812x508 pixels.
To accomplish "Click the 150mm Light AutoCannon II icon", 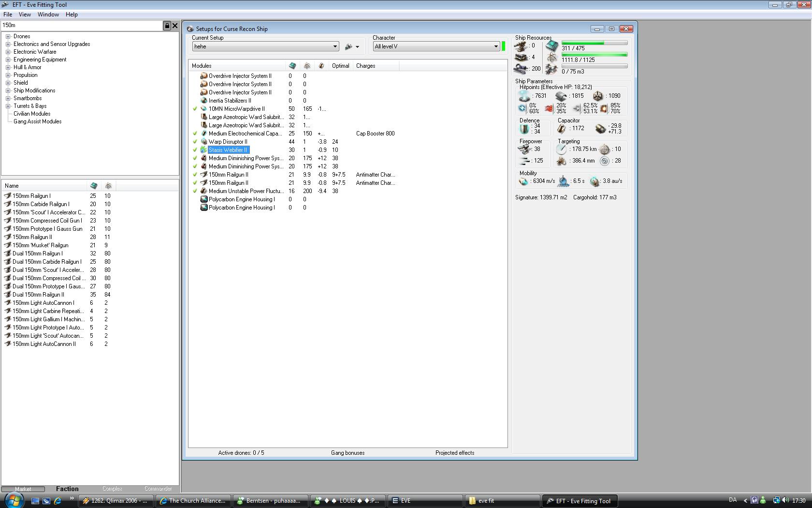I will point(8,344).
